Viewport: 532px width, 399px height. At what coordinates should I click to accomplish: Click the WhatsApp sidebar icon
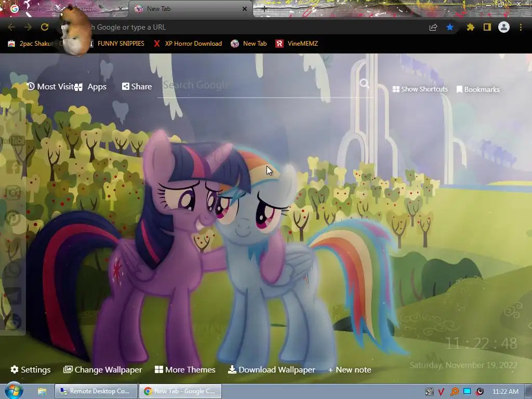pos(13,270)
